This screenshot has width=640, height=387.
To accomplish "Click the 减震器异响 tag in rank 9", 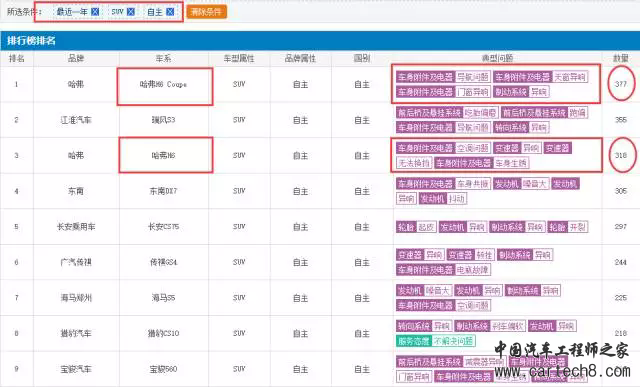I will 484,362.
